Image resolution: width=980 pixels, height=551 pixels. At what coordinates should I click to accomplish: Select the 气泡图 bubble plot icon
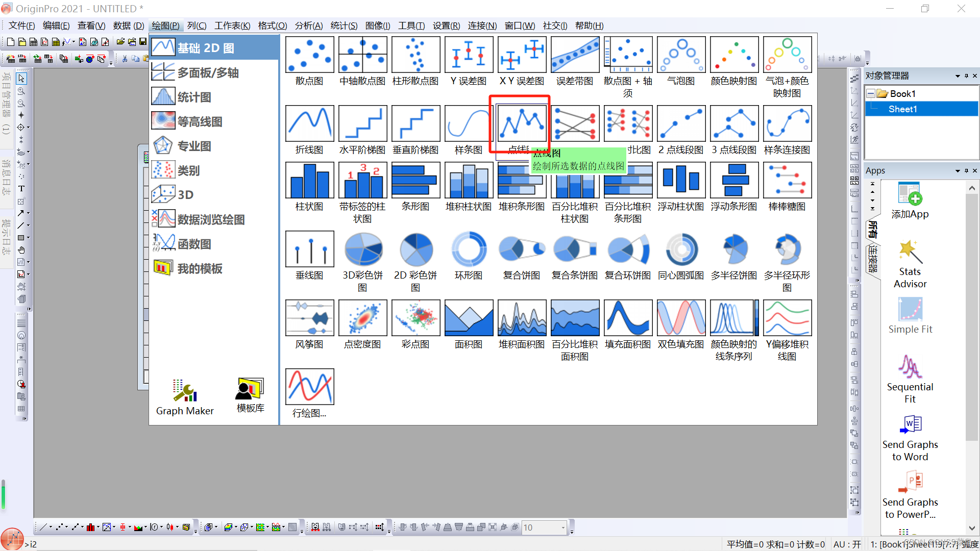pos(681,55)
